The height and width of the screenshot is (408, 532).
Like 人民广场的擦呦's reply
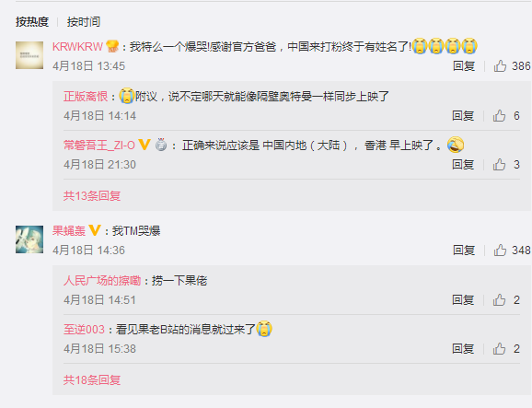[x=499, y=300]
